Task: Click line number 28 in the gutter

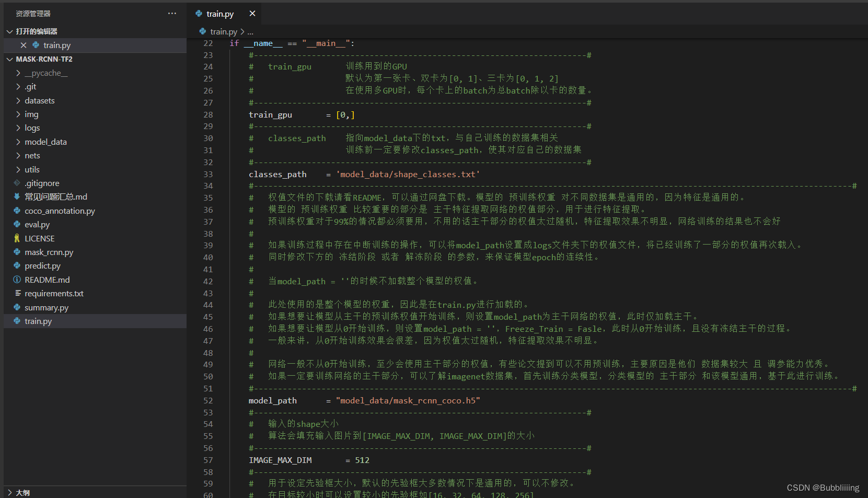Action: [x=208, y=115]
